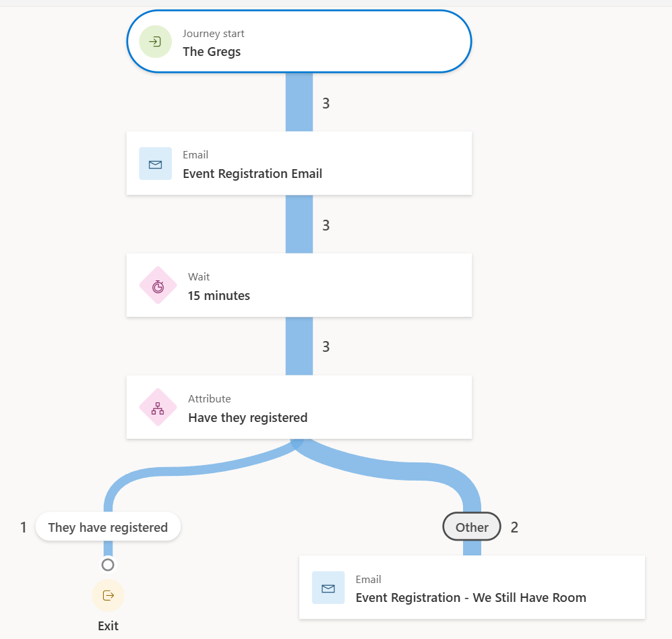Click the envelope icon on Event Registration Email
Viewport: 672px width, 639px height.
[x=155, y=164]
